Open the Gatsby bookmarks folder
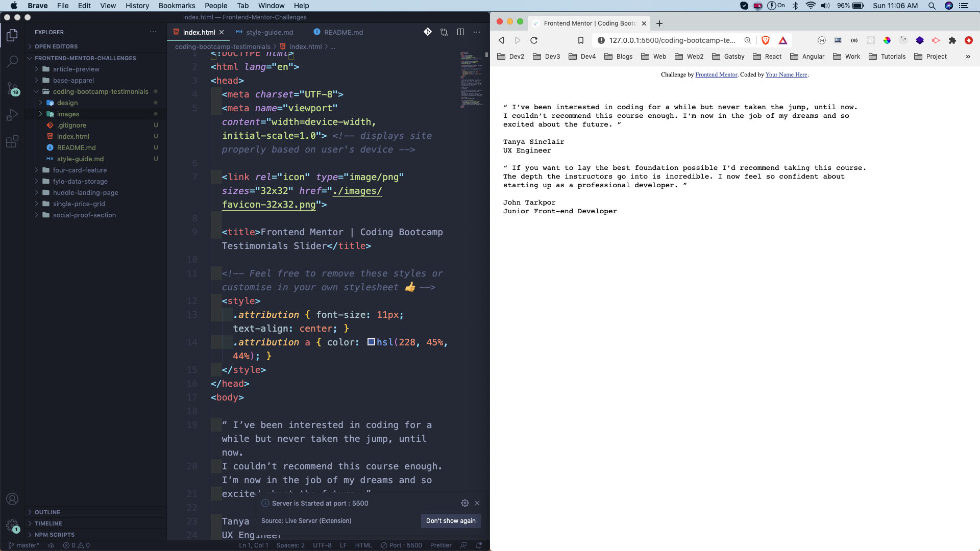 point(728,57)
